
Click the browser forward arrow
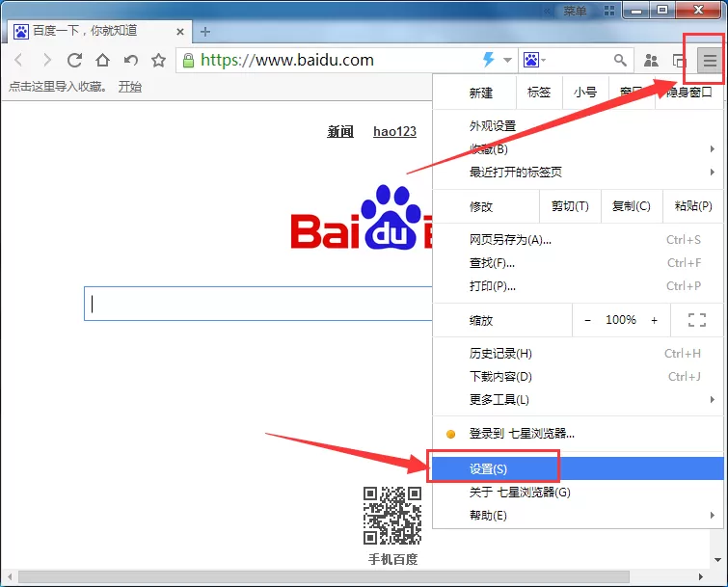coord(47,60)
